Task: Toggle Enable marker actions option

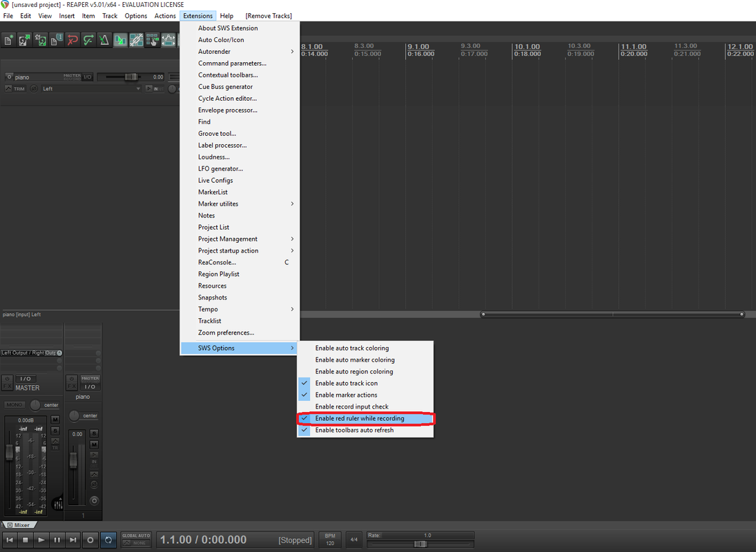Action: point(365,395)
